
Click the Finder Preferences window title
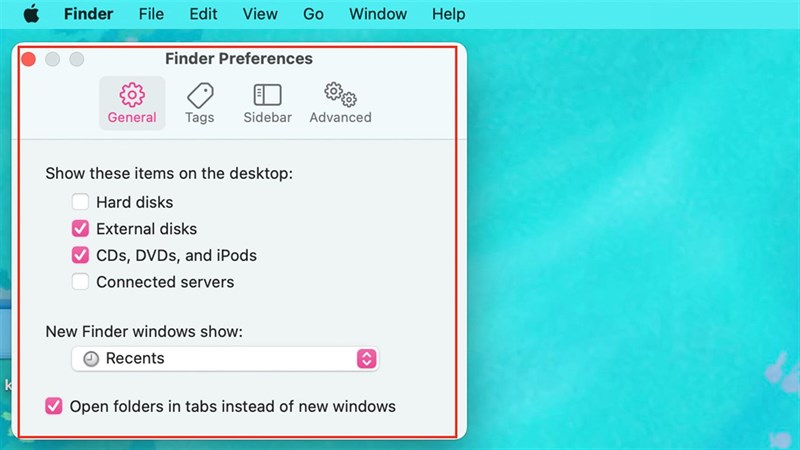pos(239,59)
